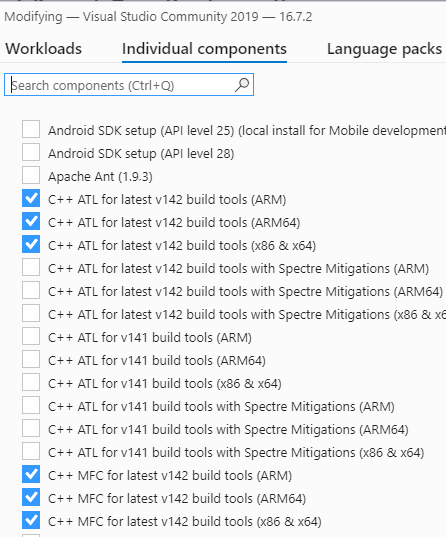Click 'C++ ATL for latest v142 build tools (x86 & x64)' text
Viewport: 446px width, 537px height.
point(182,246)
